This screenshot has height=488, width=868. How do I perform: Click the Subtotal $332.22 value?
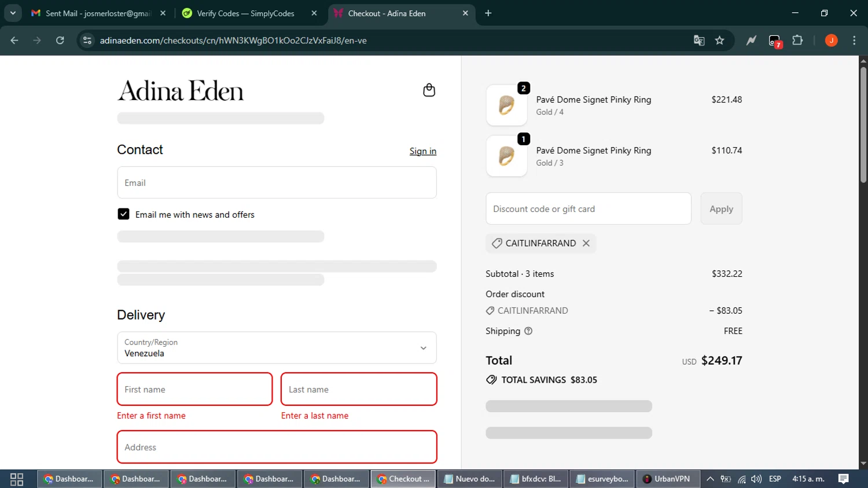(727, 274)
